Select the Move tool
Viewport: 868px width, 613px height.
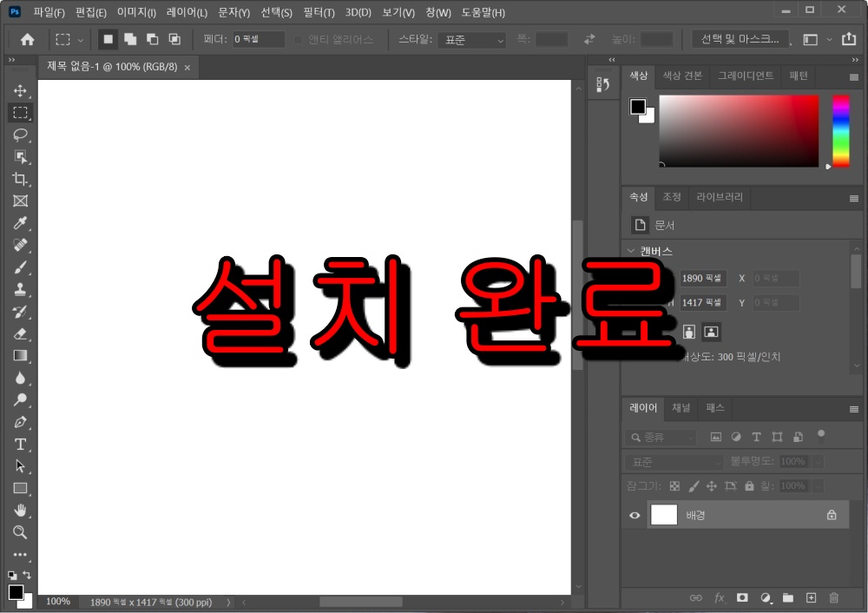point(22,89)
